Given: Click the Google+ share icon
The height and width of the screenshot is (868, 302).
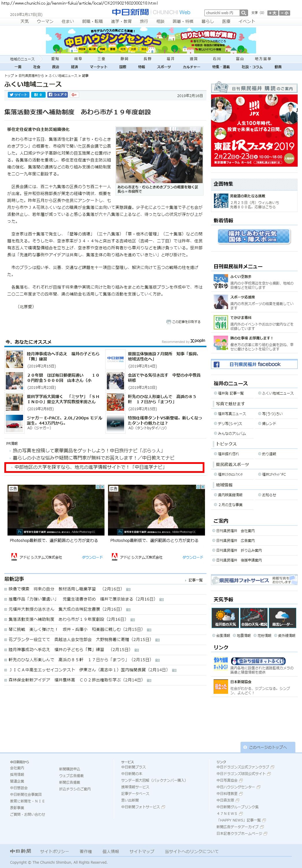Looking at the screenshot, I should click(74, 95).
